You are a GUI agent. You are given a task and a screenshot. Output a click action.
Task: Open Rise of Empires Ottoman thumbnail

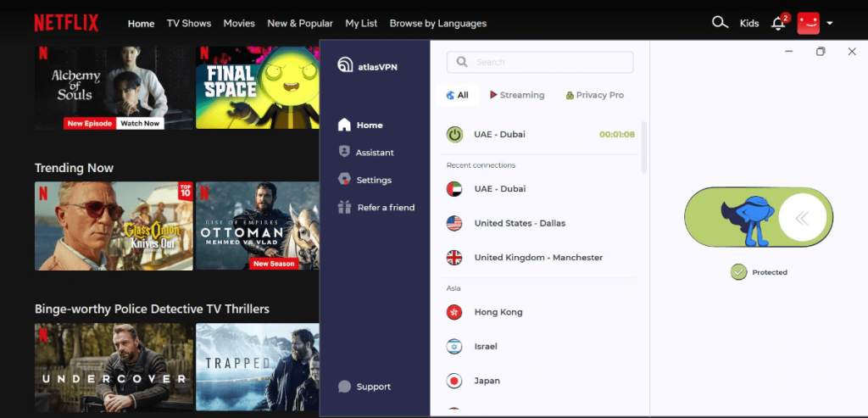pos(258,226)
